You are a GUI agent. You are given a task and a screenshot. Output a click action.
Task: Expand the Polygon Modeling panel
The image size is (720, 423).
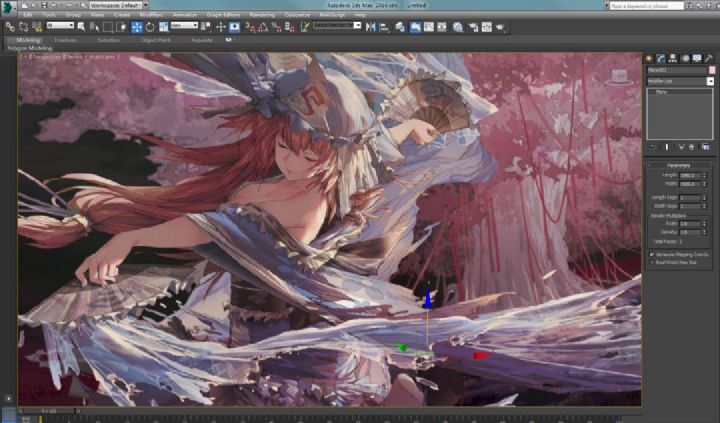(x=30, y=48)
